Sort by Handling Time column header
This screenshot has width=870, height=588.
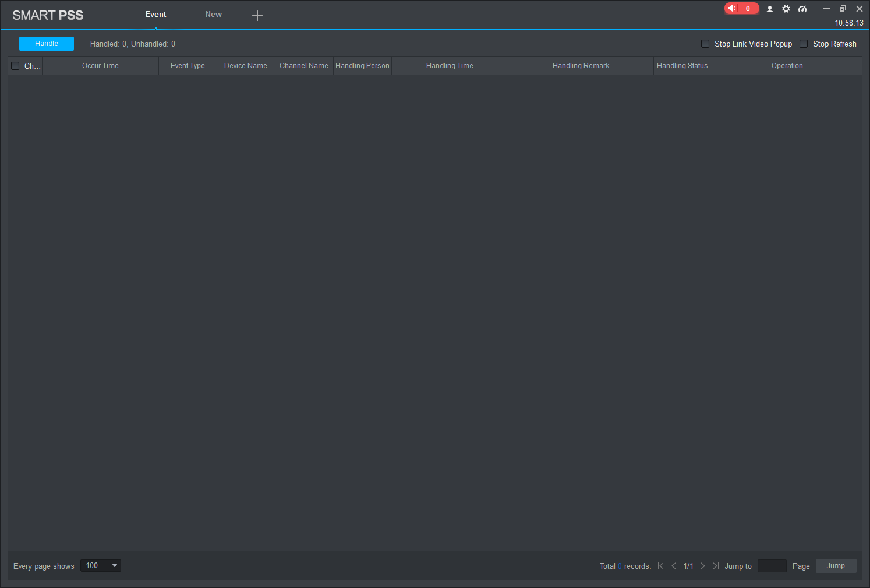click(x=450, y=66)
